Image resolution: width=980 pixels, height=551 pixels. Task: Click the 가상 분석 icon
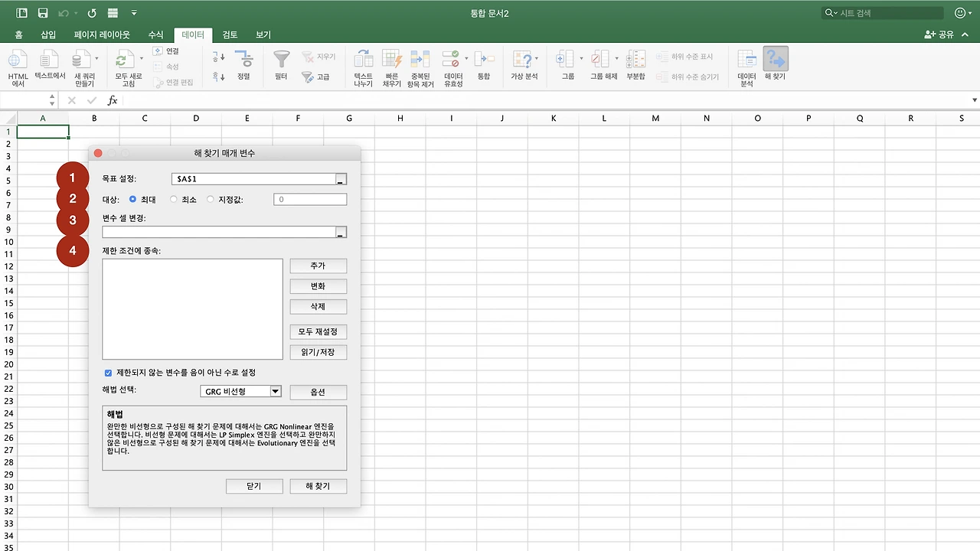pos(522,60)
